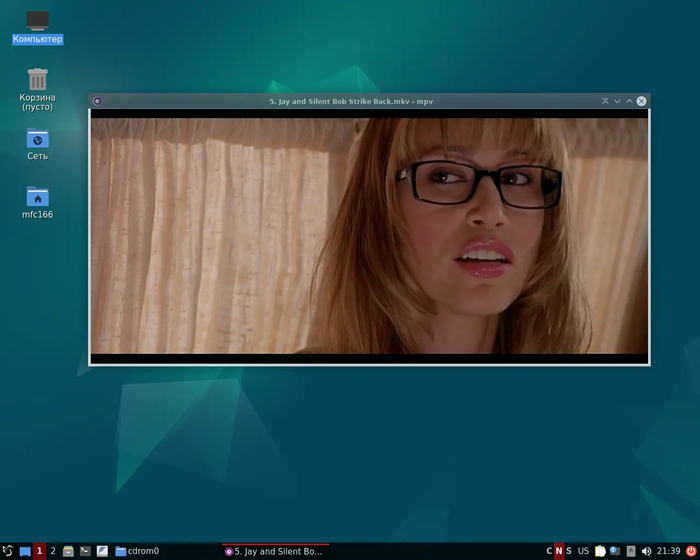This screenshot has width=700, height=560.
Task: Open the removable media eject tray icon
Action: [630, 551]
